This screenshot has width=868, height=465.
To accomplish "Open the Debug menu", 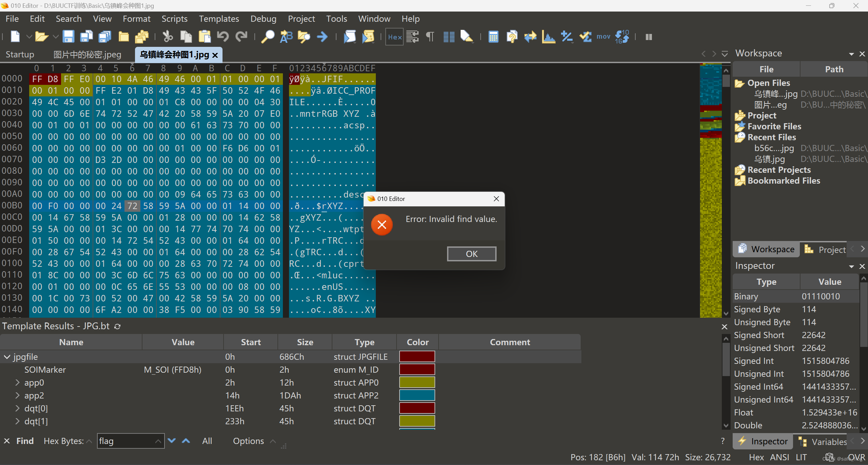I will point(263,19).
